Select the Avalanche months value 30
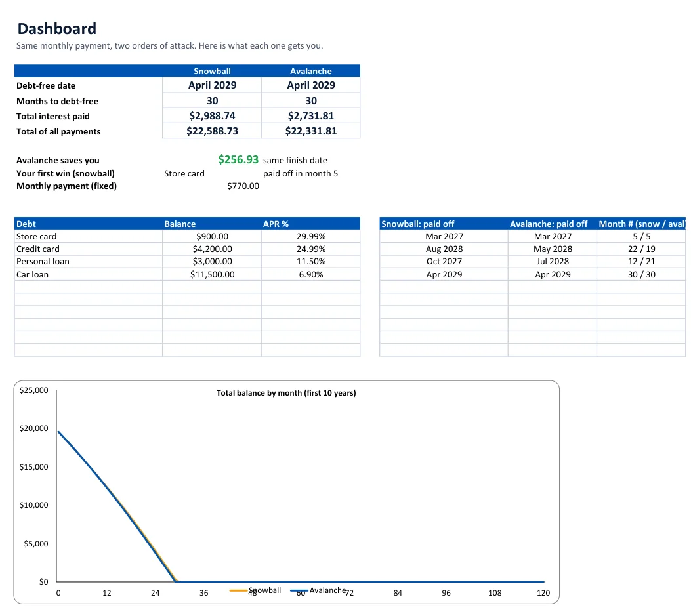This screenshot has height=616, width=691. point(310,101)
